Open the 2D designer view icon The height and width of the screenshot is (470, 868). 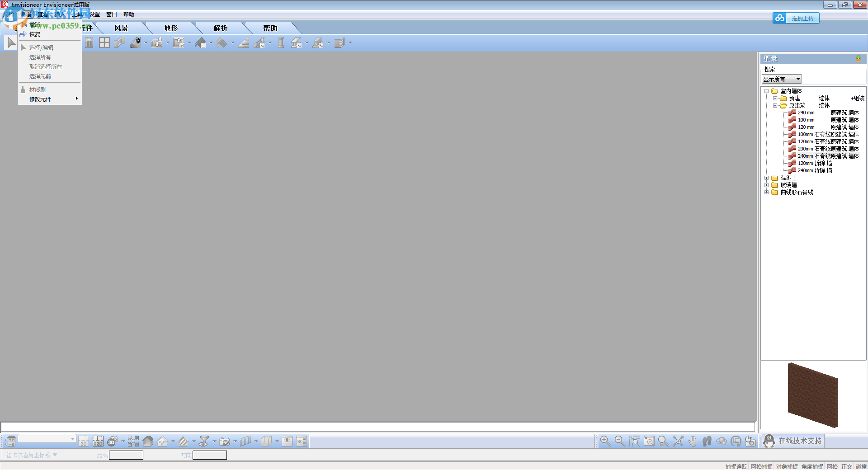(x=98, y=441)
